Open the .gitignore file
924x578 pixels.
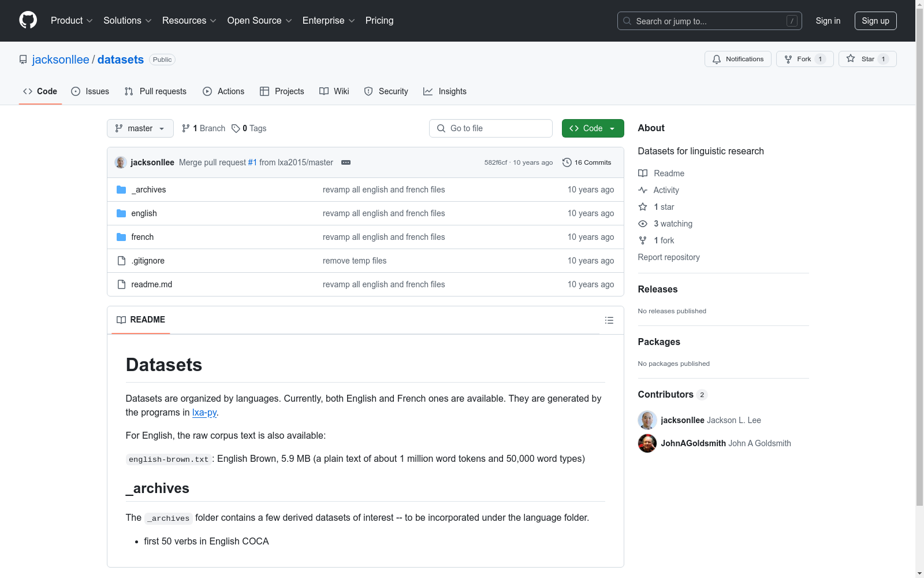(148, 261)
